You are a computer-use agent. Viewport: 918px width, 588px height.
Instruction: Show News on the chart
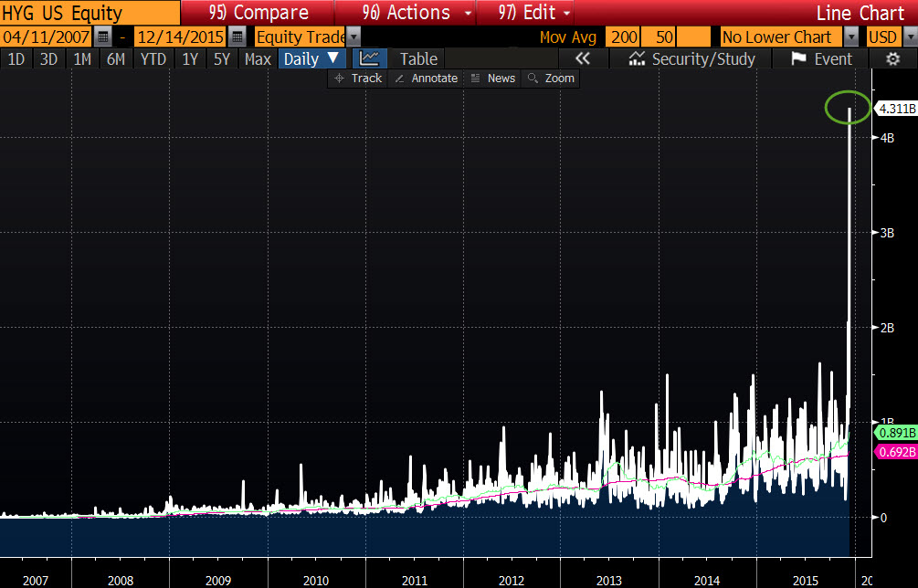tap(492, 79)
